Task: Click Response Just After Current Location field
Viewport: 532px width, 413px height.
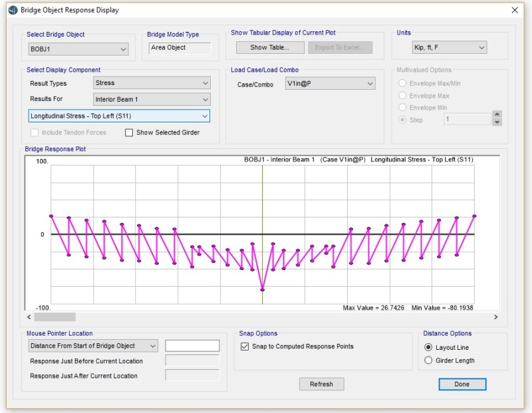Action: click(x=192, y=375)
